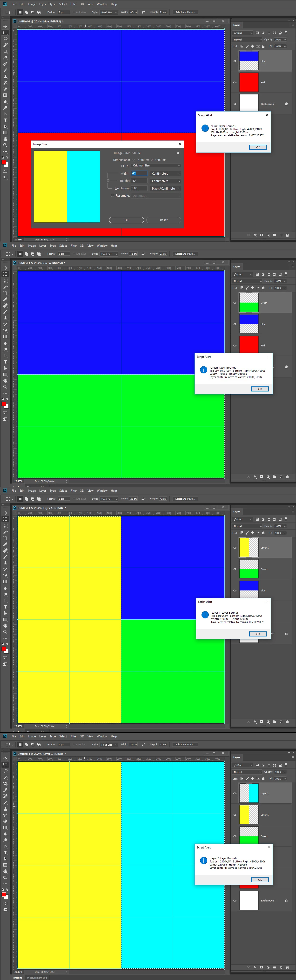Screen dimensions: 296x980
Task: Enable the Resample checkbox in Image Size dialog
Action: tap(112, 195)
